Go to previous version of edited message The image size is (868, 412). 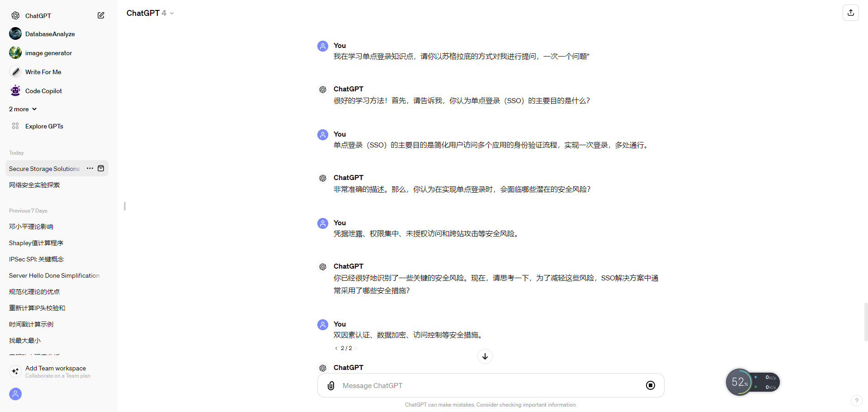point(336,348)
